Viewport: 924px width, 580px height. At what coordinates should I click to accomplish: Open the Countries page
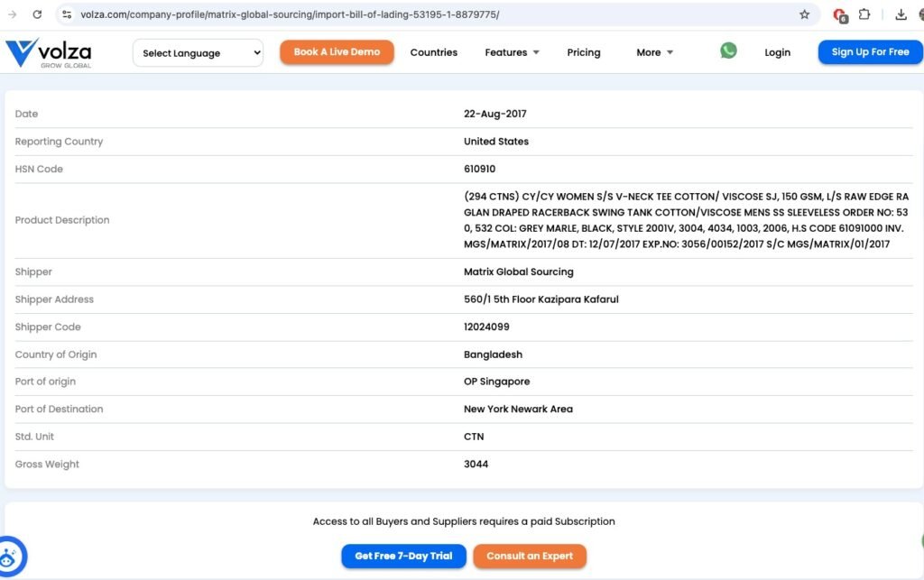(433, 52)
